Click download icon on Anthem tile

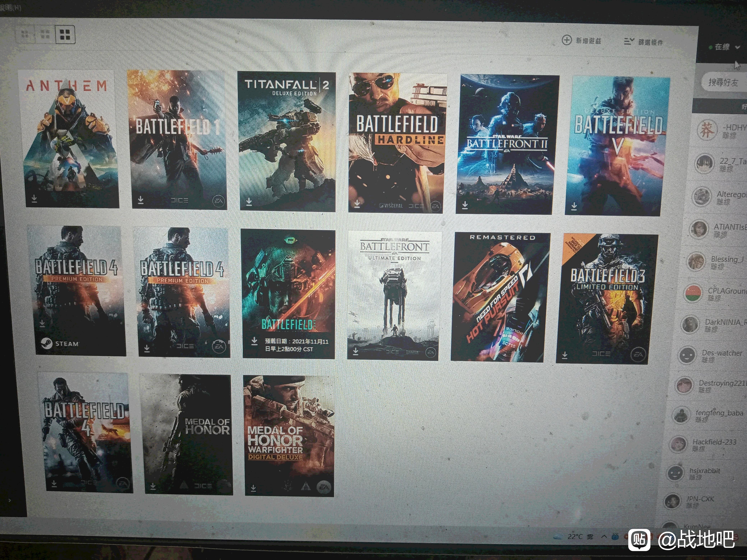34,199
